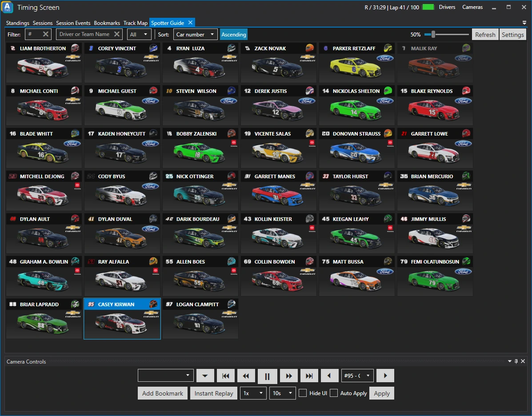Click Casey Kirwan's helmet icon
532x416 pixels.
coord(153,304)
